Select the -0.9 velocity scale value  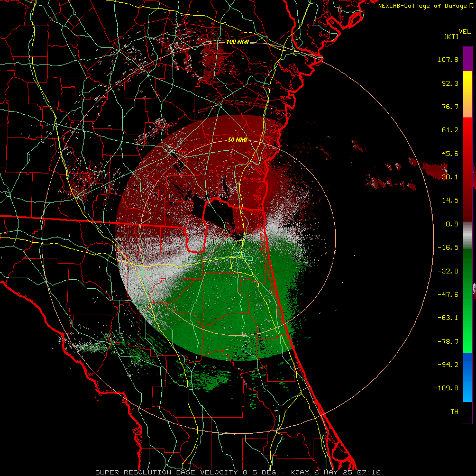click(x=450, y=224)
